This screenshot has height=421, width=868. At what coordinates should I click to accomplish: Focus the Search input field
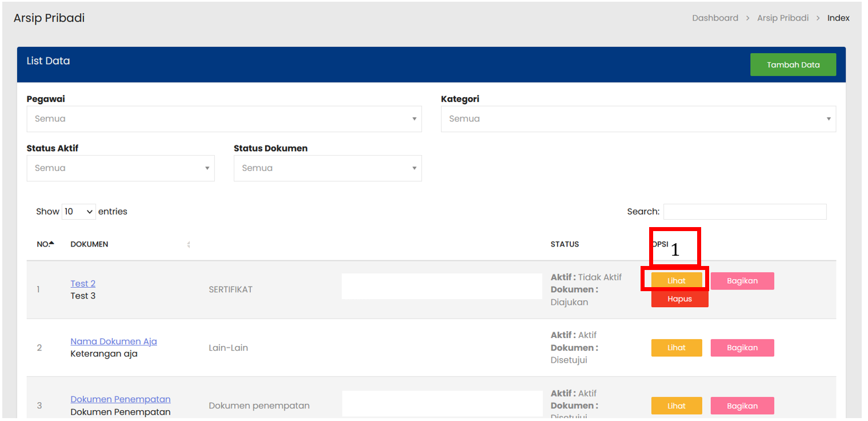point(744,212)
